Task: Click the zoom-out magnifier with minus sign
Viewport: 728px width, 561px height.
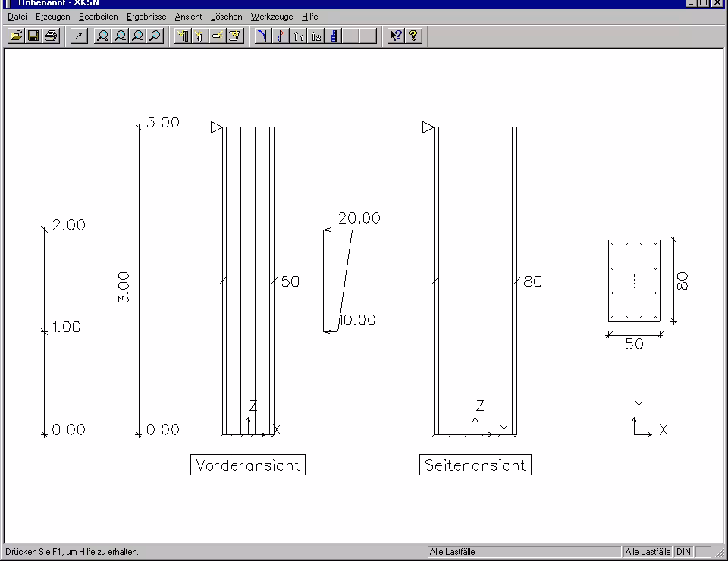Action: 137,36
